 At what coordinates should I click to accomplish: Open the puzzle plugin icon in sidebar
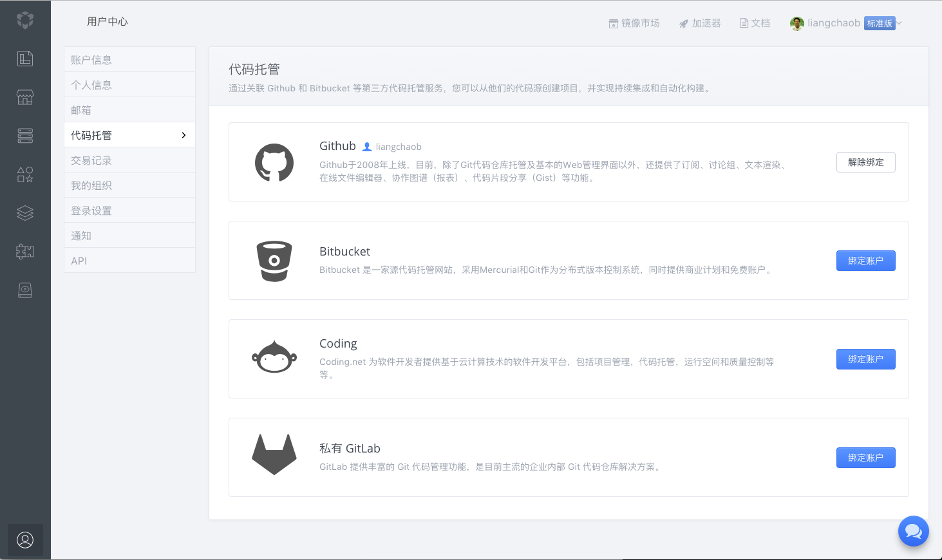point(25,252)
